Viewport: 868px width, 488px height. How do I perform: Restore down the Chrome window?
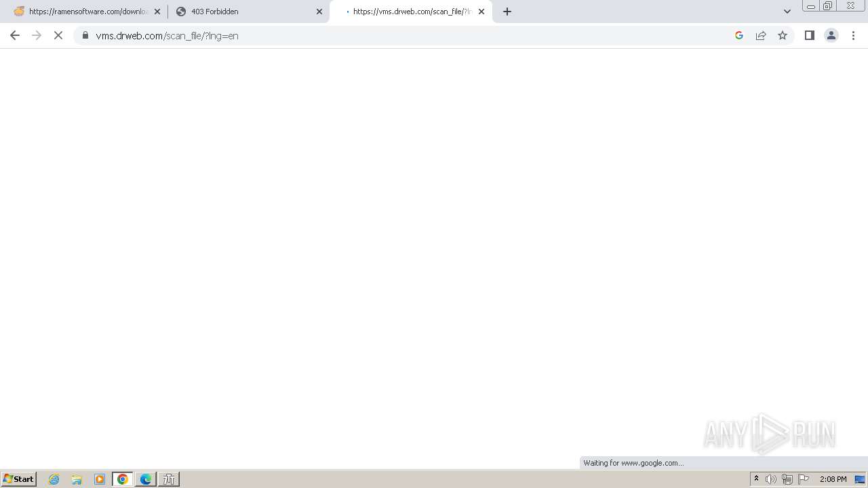pos(828,5)
